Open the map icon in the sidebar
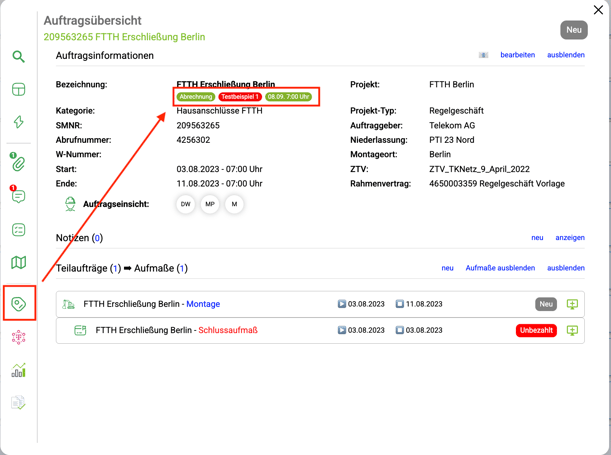The height and width of the screenshot is (455, 611). [18, 263]
